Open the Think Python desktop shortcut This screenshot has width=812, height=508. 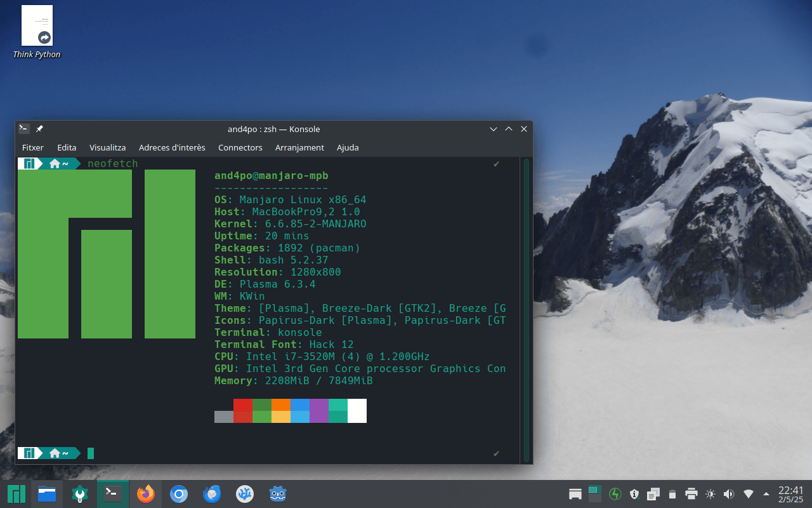[37, 32]
